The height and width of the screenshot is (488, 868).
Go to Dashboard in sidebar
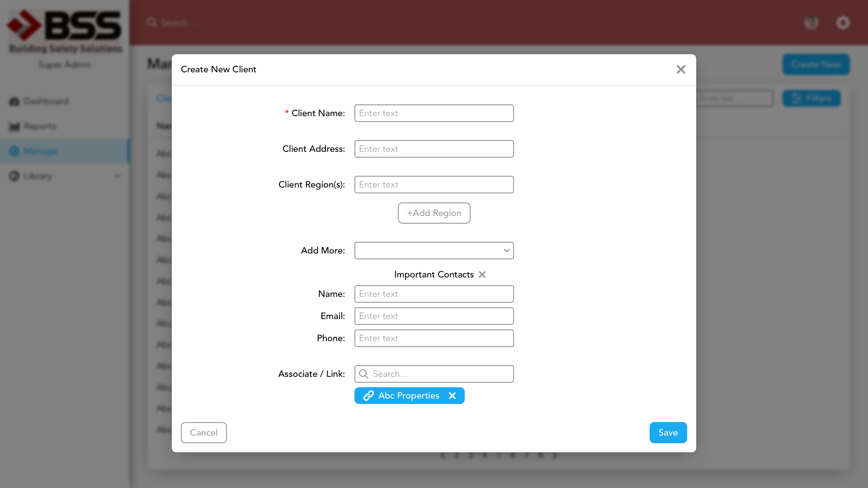pos(46,101)
